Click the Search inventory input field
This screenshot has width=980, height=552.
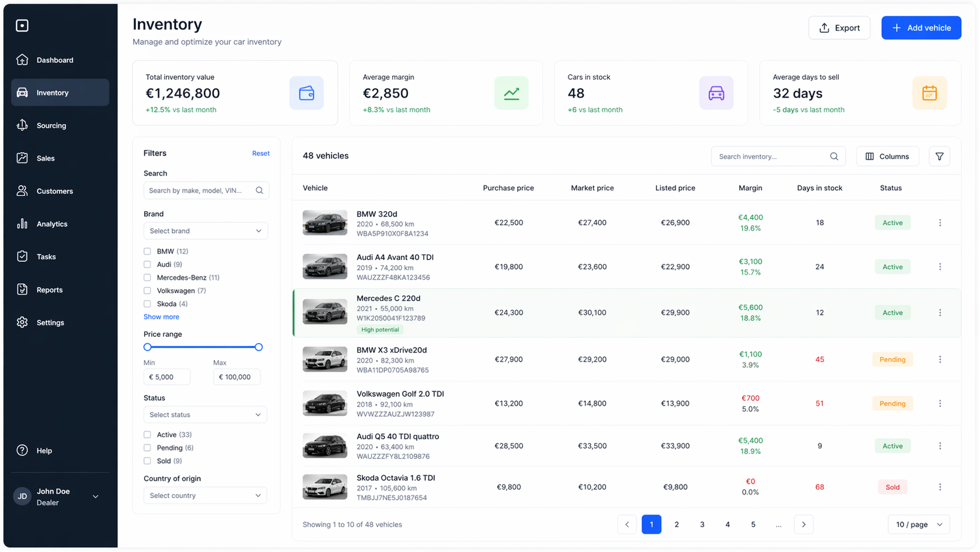click(x=778, y=157)
